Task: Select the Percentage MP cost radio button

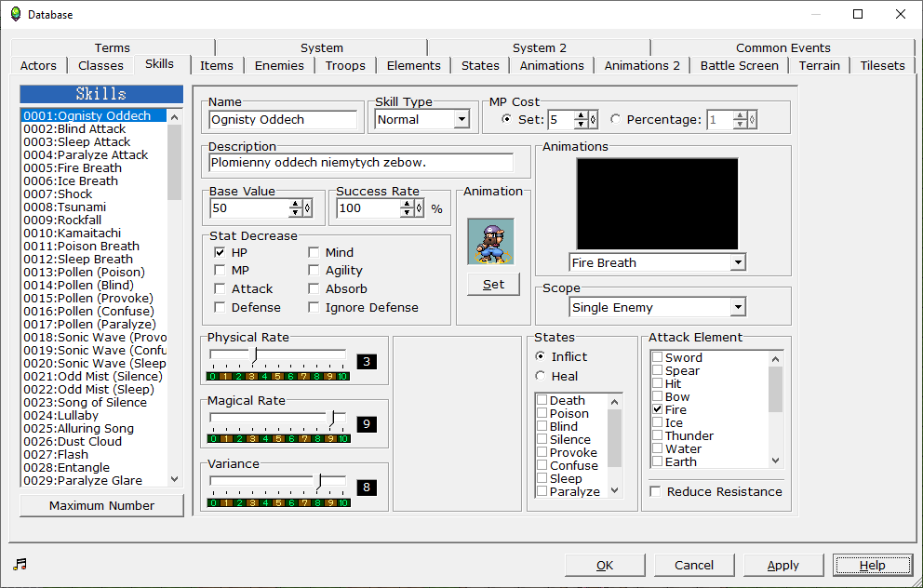Action: 616,119
